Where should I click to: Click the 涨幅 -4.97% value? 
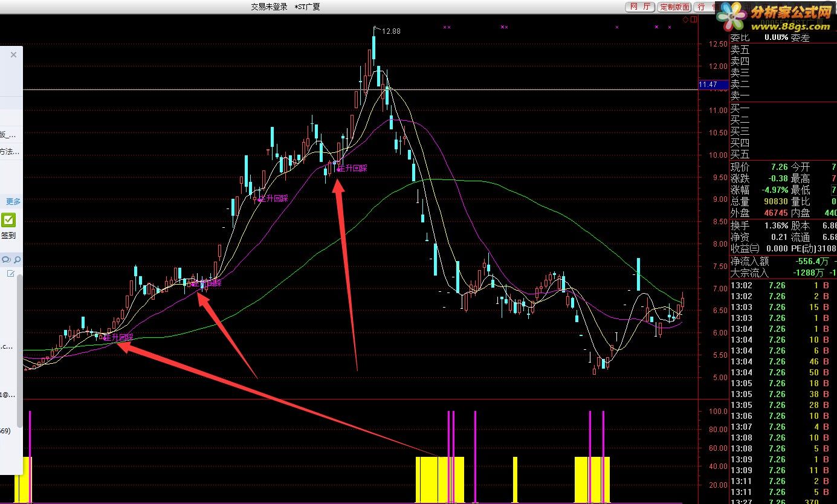775,190
